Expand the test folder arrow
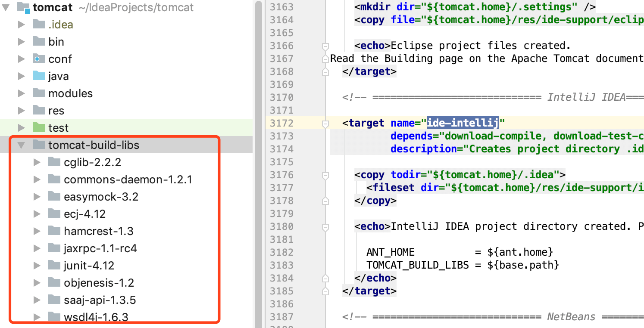 [x=21, y=128]
